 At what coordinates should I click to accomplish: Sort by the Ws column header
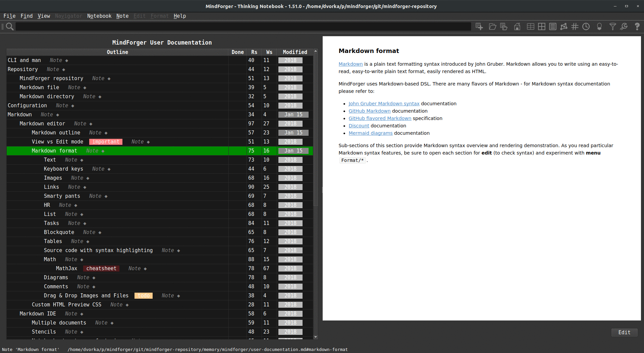pos(269,52)
